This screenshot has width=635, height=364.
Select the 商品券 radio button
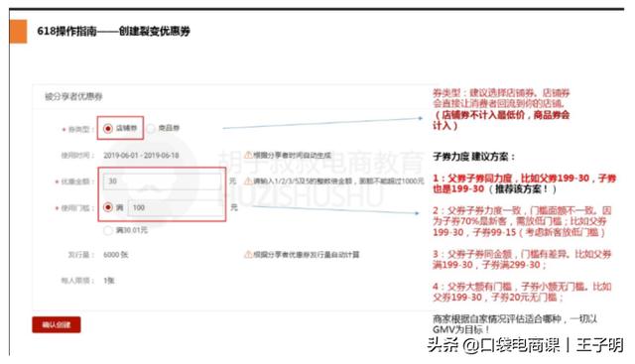(x=151, y=128)
